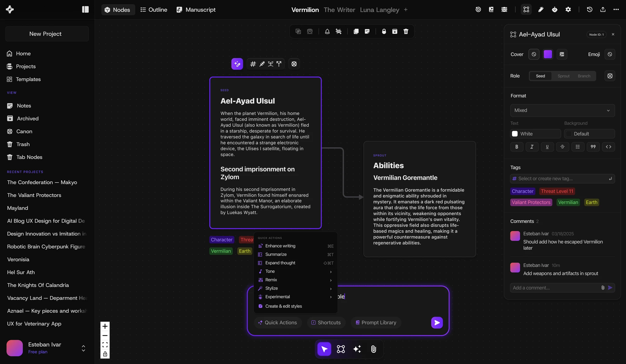Switch to the Outline tab
This screenshot has width=626, height=364.
[x=154, y=9]
